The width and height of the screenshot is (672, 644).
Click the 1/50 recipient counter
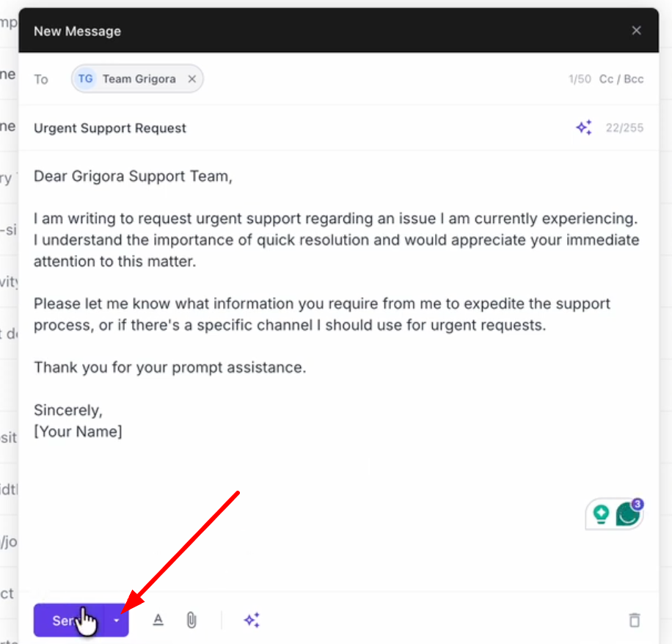[x=580, y=78]
